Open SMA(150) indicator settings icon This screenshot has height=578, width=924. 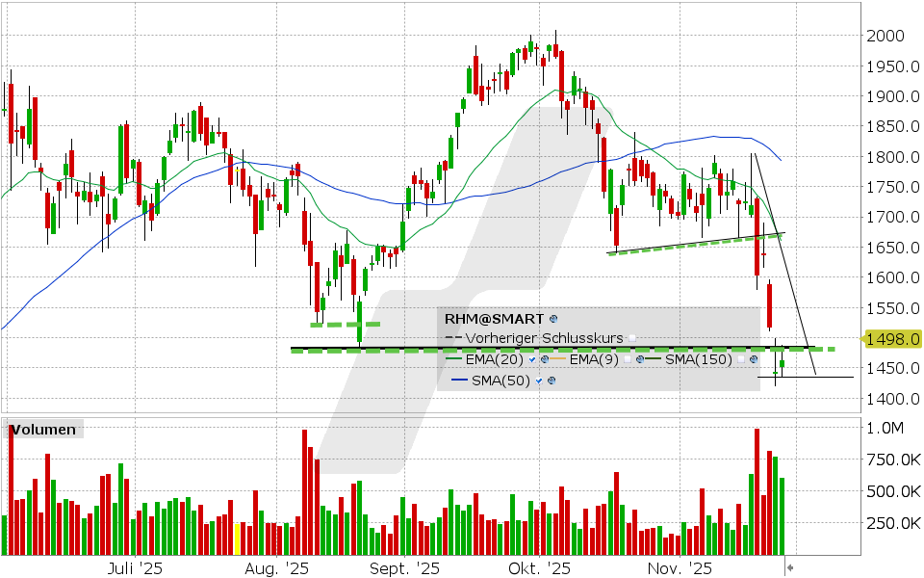click(x=754, y=358)
